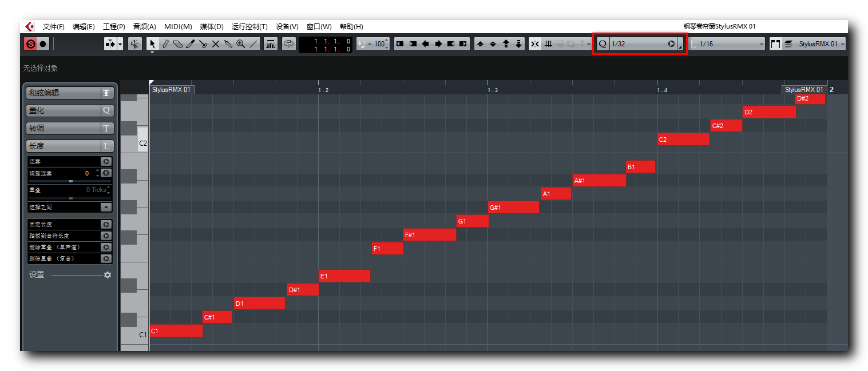The height and width of the screenshot is (371, 868).
Task: Click Move Left arrow nudge icon
Action: 426,43
